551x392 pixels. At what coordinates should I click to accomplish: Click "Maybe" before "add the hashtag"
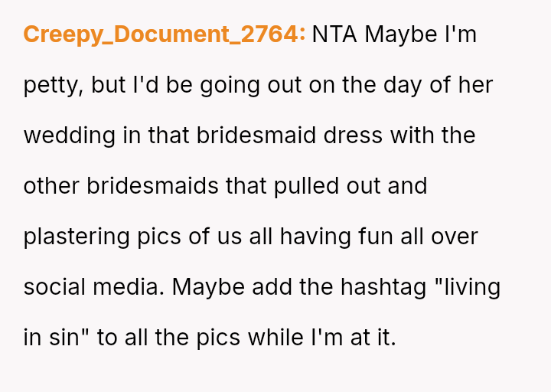(x=206, y=287)
